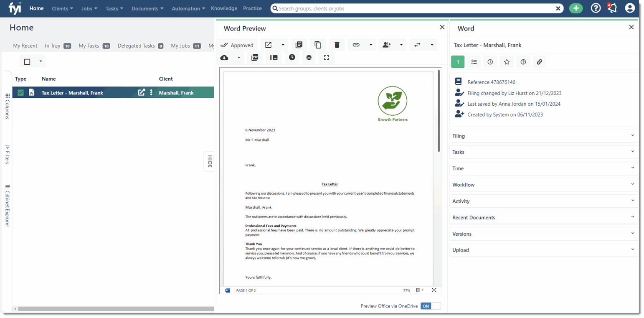Open the notifications bell icon
The width and height of the screenshot is (644, 318).
pyautogui.click(x=612, y=8)
